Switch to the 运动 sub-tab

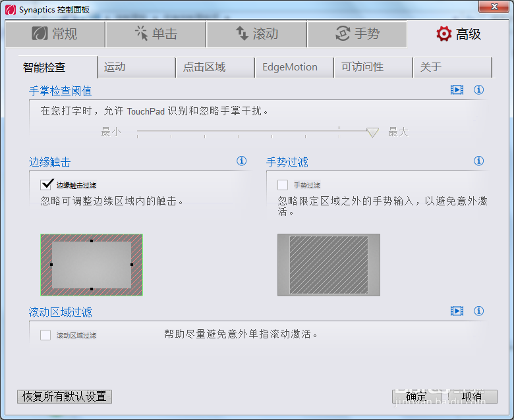point(136,67)
